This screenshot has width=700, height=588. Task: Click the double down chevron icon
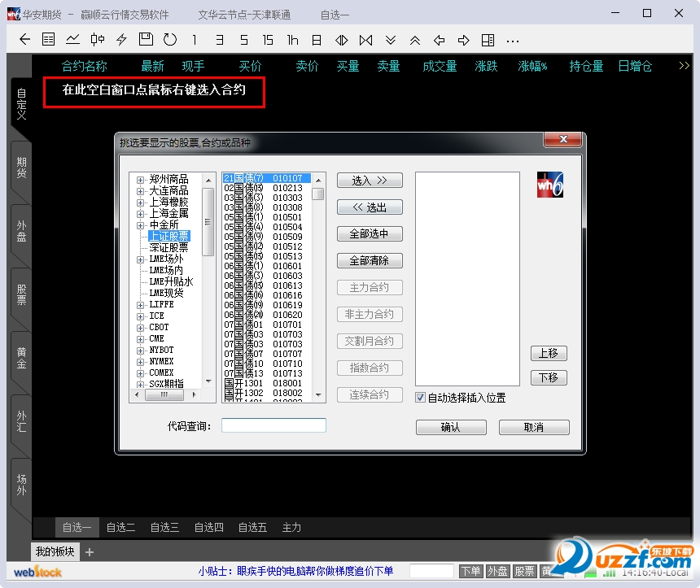click(x=391, y=40)
